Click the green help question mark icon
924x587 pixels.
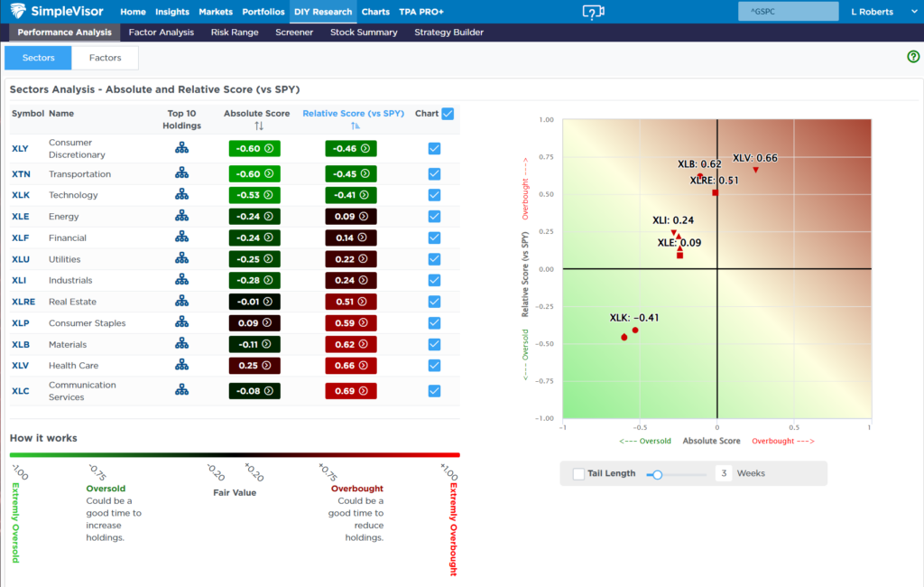pos(913,57)
